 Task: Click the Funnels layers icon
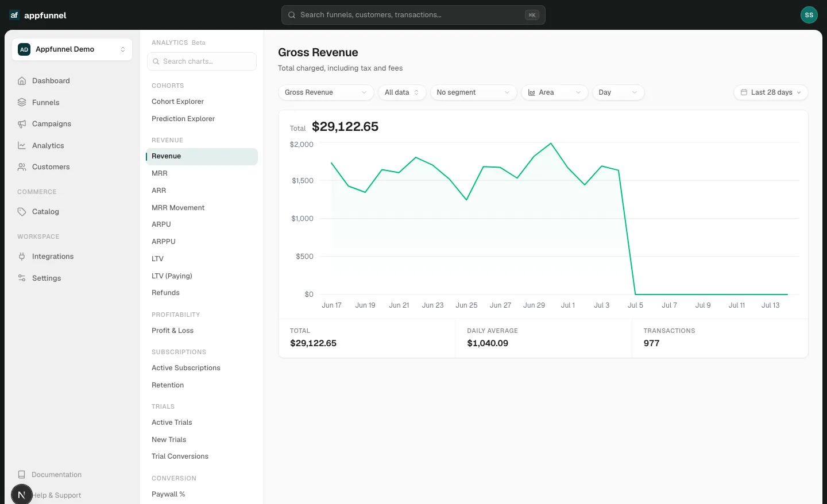point(22,102)
